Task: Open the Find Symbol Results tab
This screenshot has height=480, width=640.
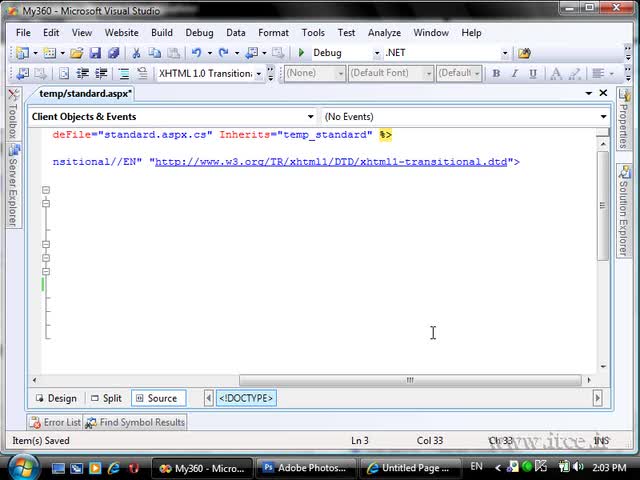Action: tap(135, 422)
